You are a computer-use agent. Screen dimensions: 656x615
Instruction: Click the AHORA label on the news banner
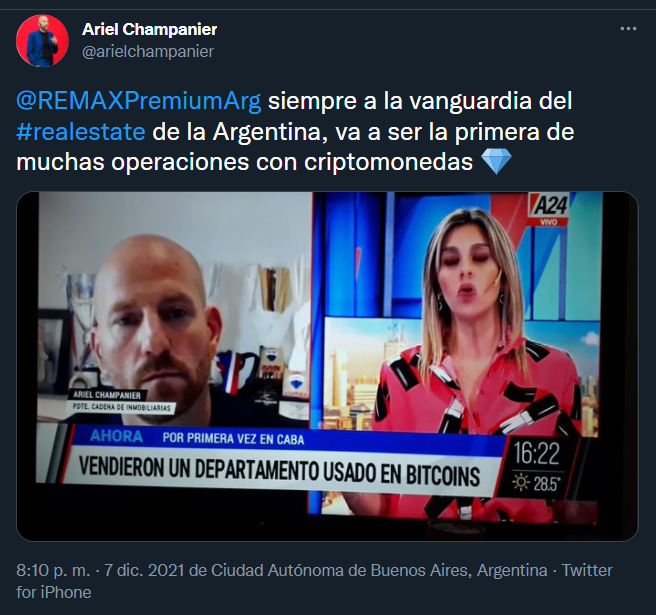(116, 436)
